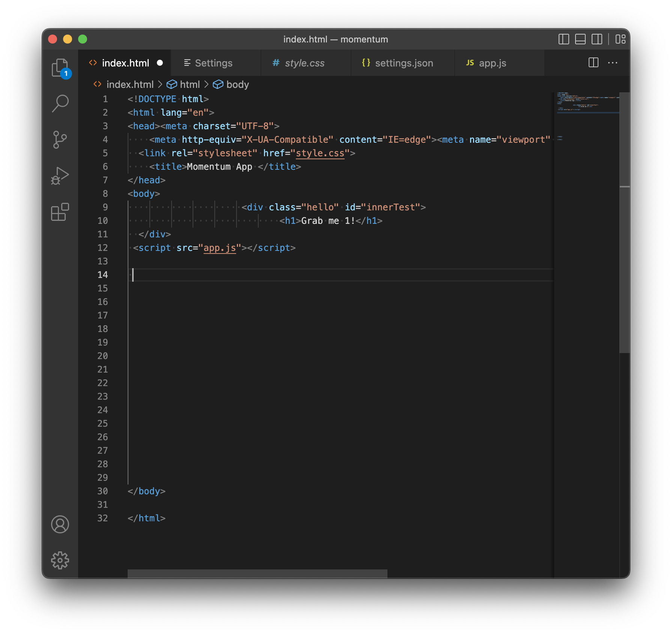The height and width of the screenshot is (634, 672).
Task: Click the "stylesheet" rel value
Action: 225,153
